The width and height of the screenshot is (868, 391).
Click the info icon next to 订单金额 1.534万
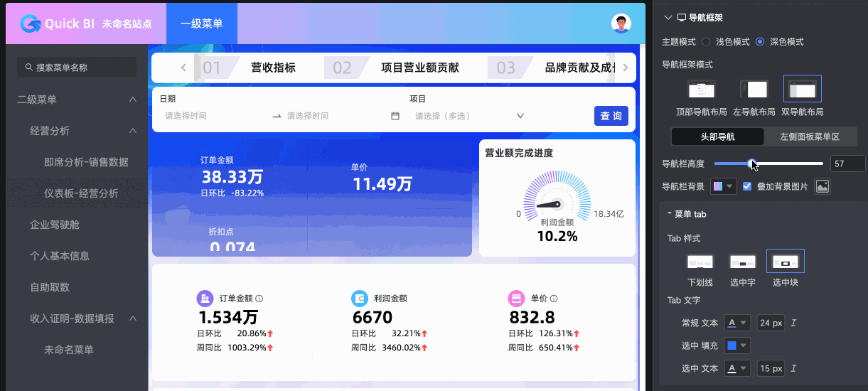[259, 299]
